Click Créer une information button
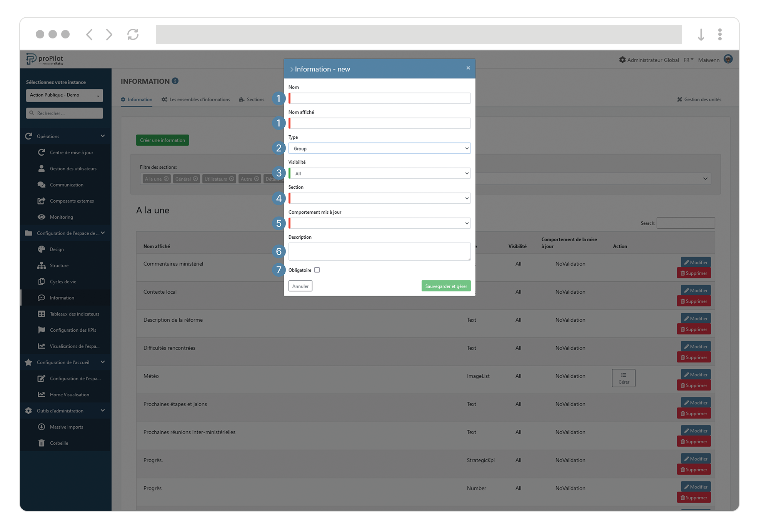Viewport: 759px width, 532px height. (162, 140)
